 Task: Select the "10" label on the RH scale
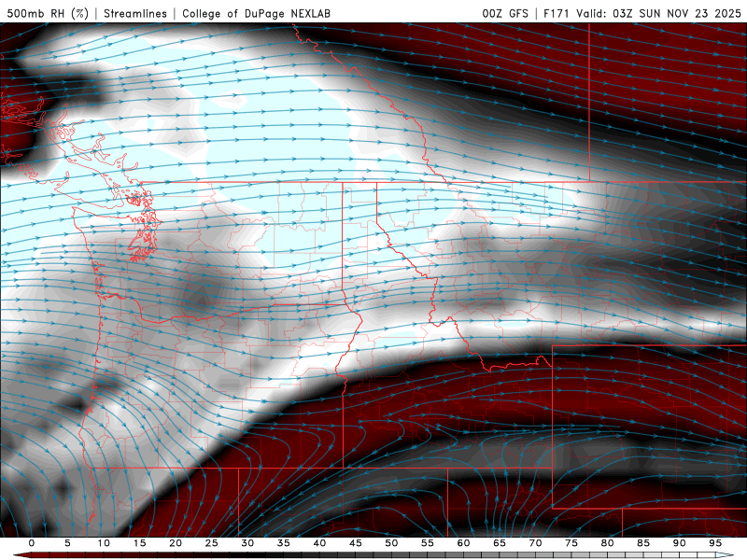click(x=104, y=543)
